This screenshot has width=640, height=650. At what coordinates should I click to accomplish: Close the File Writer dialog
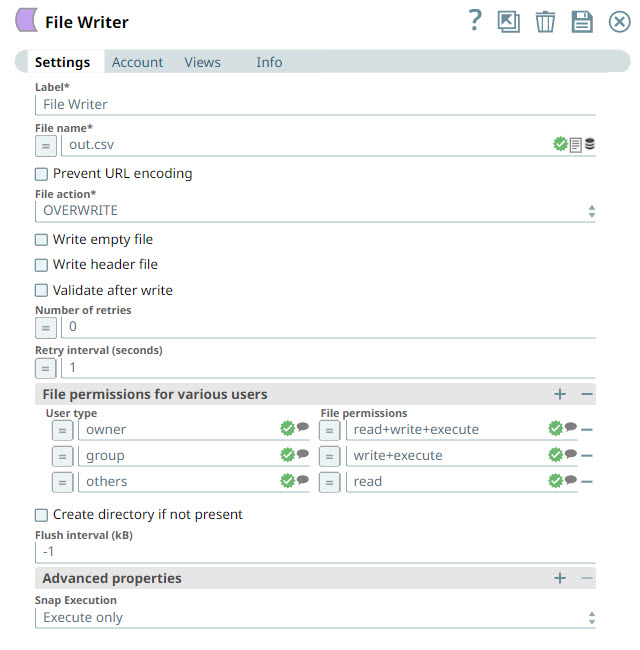pos(620,22)
